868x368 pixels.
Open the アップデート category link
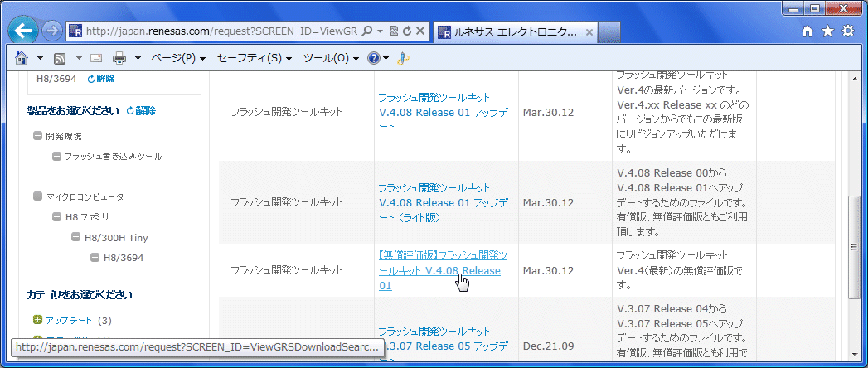(x=69, y=321)
